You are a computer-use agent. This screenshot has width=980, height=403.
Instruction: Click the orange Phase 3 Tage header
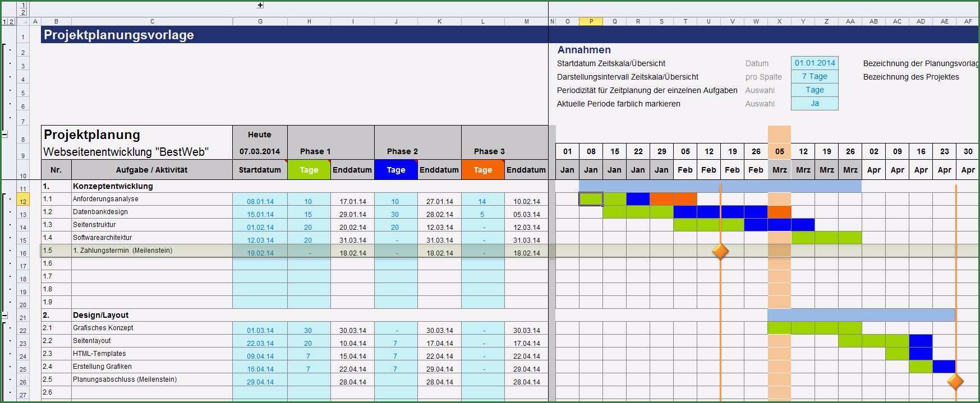point(482,170)
